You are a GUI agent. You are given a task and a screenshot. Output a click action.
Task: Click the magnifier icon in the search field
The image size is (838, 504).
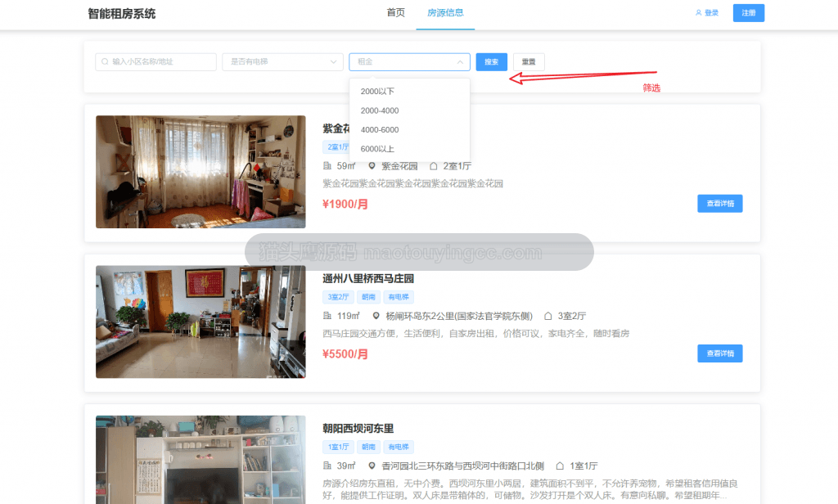[106, 62]
